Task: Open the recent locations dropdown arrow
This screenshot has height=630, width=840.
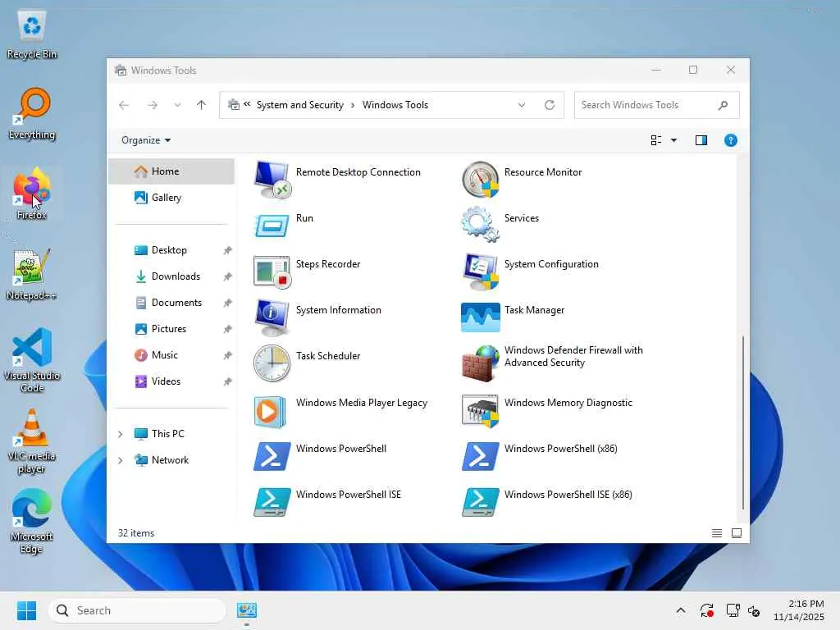Action: tap(177, 105)
